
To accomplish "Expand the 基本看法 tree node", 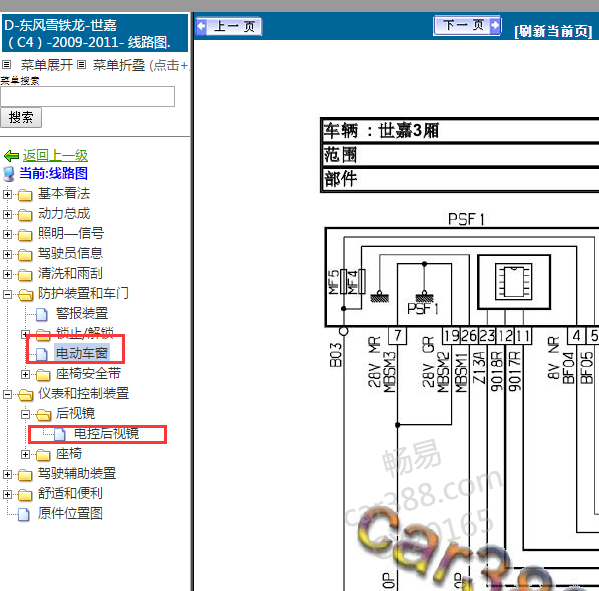I will coord(7,194).
